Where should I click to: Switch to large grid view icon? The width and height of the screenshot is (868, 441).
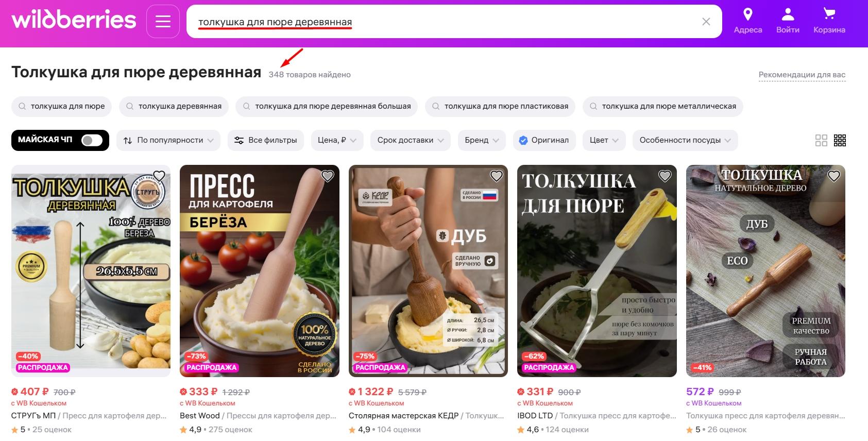pos(821,140)
